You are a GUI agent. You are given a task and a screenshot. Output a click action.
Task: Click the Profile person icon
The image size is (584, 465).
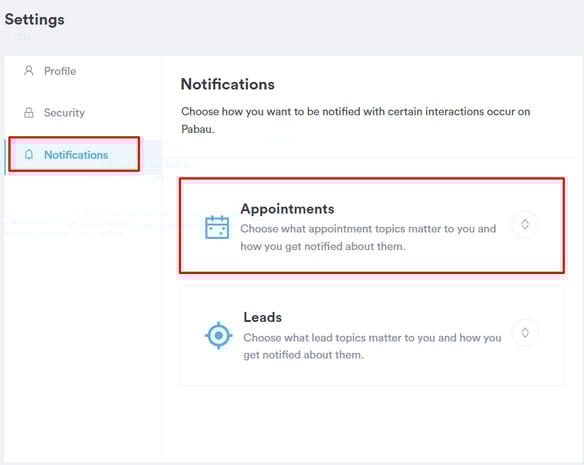point(29,71)
